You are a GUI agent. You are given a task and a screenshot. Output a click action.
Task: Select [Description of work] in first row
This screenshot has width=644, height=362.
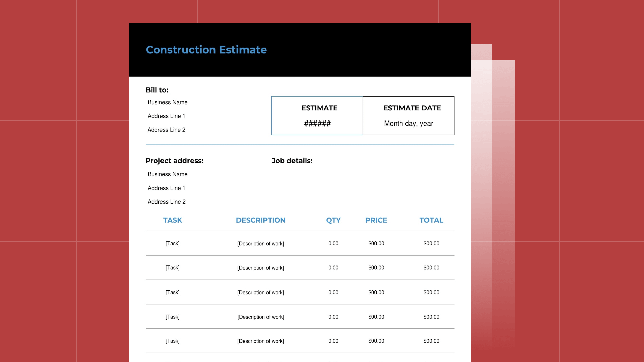click(x=260, y=243)
